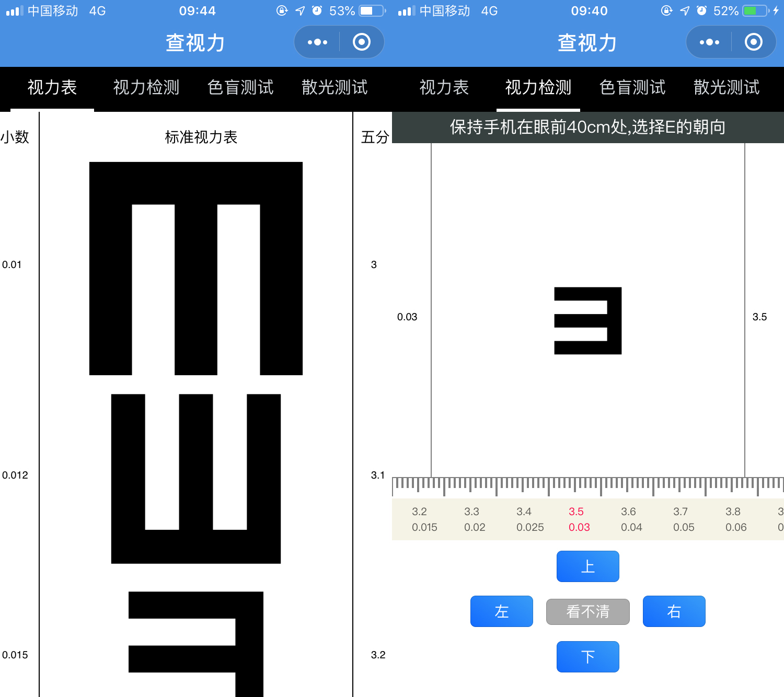
Task: Tap the E optotype in the test area
Action: (x=588, y=321)
